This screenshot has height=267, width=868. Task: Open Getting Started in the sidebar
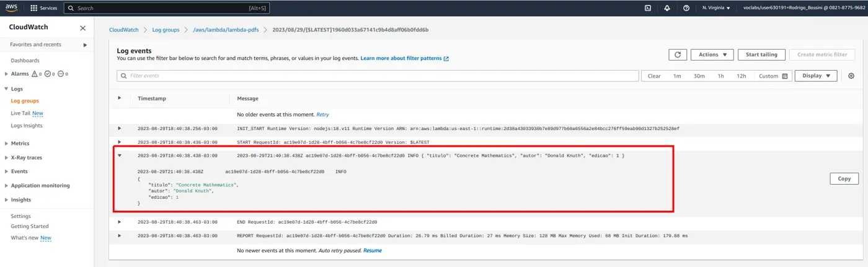(30, 226)
